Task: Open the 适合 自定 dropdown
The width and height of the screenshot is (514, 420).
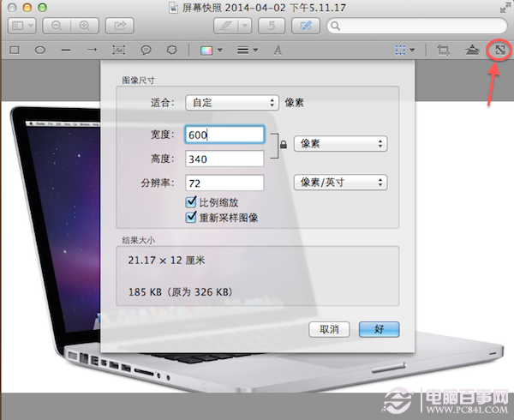Action: 231,102
